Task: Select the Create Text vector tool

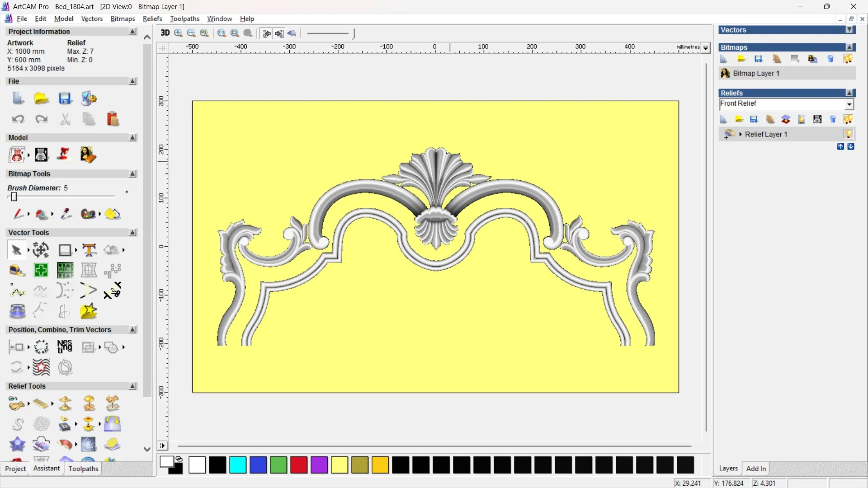Action: pyautogui.click(x=89, y=250)
